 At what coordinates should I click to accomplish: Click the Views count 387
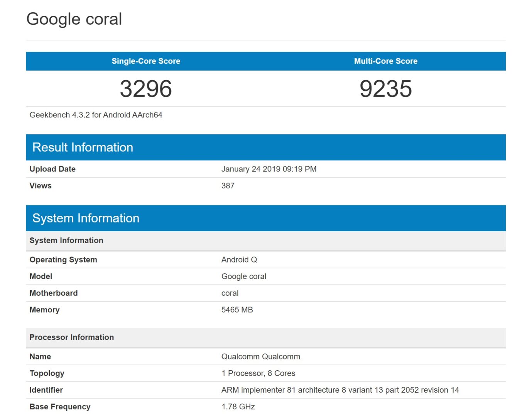coord(228,186)
